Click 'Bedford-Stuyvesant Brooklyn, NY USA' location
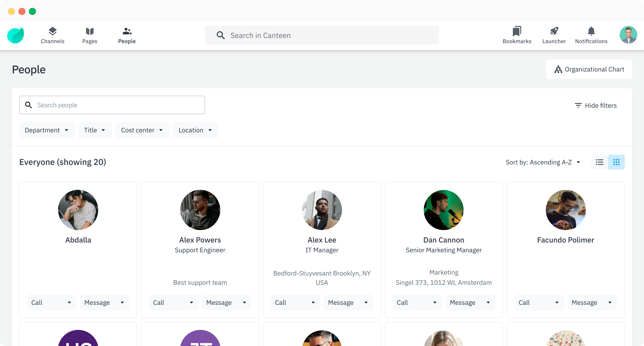This screenshot has width=644, height=346. [322, 278]
